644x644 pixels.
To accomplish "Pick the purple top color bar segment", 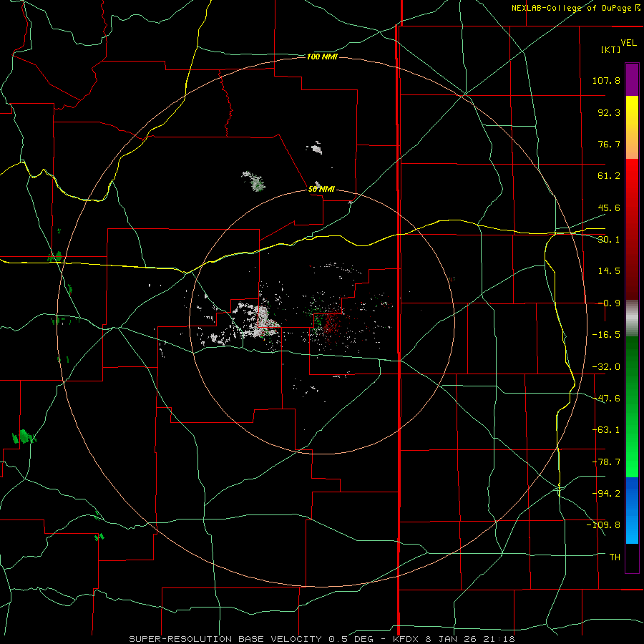I will 632,80.
